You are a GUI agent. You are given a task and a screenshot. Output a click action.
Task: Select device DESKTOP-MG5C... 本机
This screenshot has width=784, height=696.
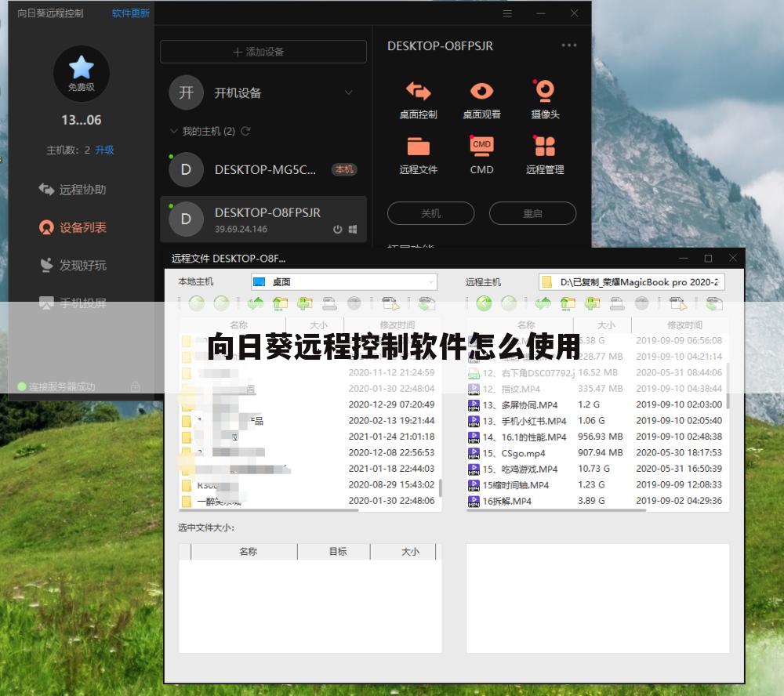263,169
